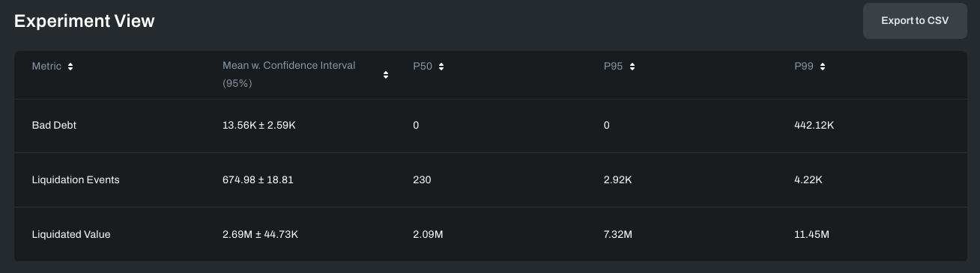Click the Bad Debt P99 value 442.12K

click(x=814, y=126)
